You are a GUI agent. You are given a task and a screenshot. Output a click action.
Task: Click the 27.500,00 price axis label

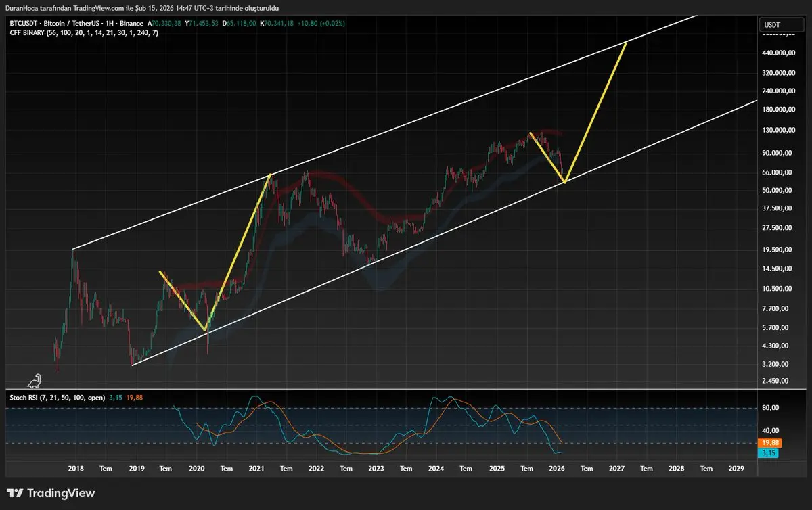tap(778, 228)
